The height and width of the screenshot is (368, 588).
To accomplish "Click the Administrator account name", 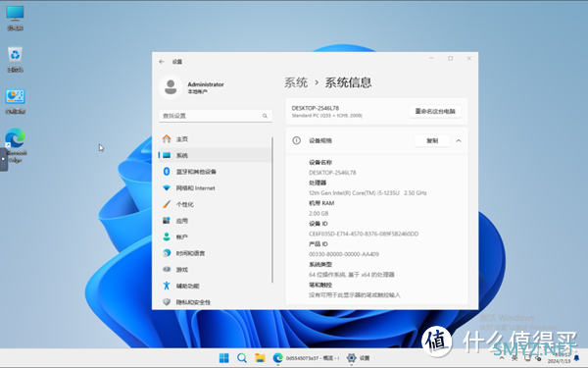I will click(x=206, y=84).
